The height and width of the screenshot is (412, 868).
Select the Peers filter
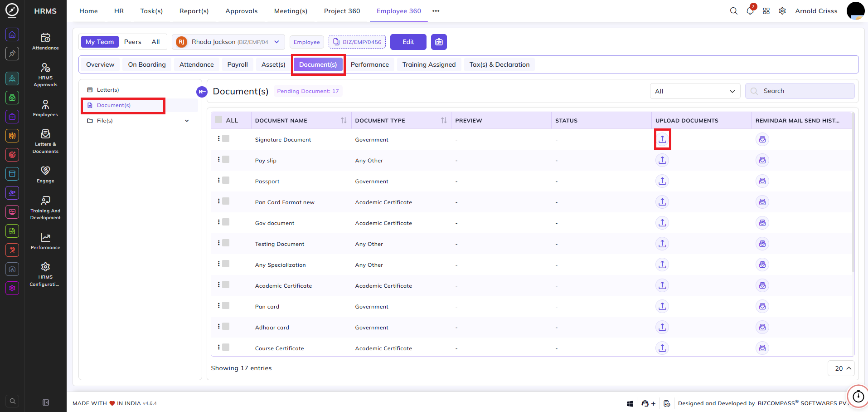tap(133, 42)
